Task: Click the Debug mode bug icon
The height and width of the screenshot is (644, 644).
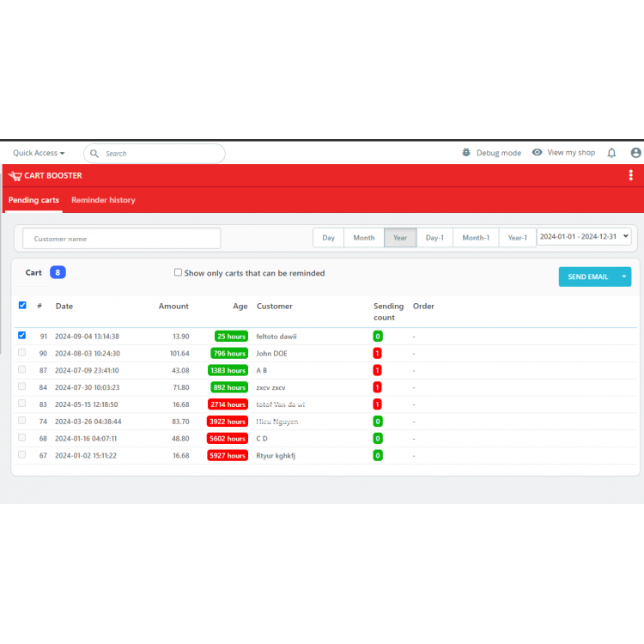Action: point(466,153)
